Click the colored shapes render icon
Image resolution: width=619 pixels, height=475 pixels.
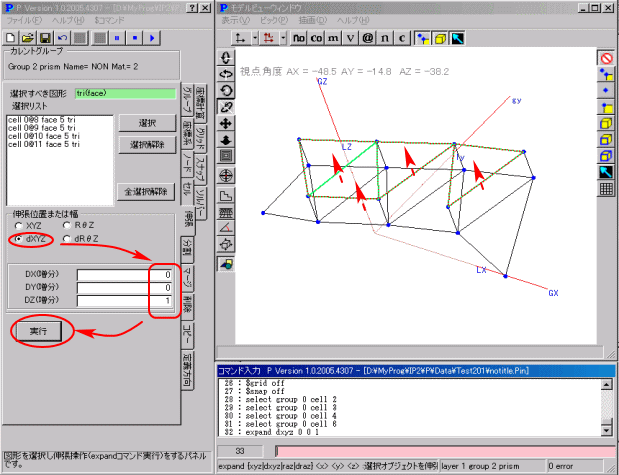226,264
